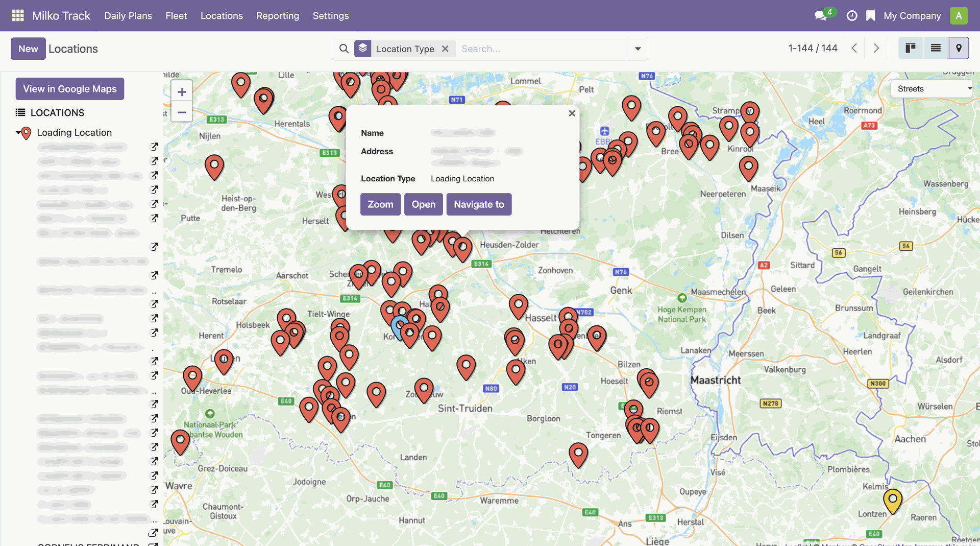The image size is (980, 546).
Task: Click the yellow map pin near Lontzen
Action: pyautogui.click(x=892, y=501)
